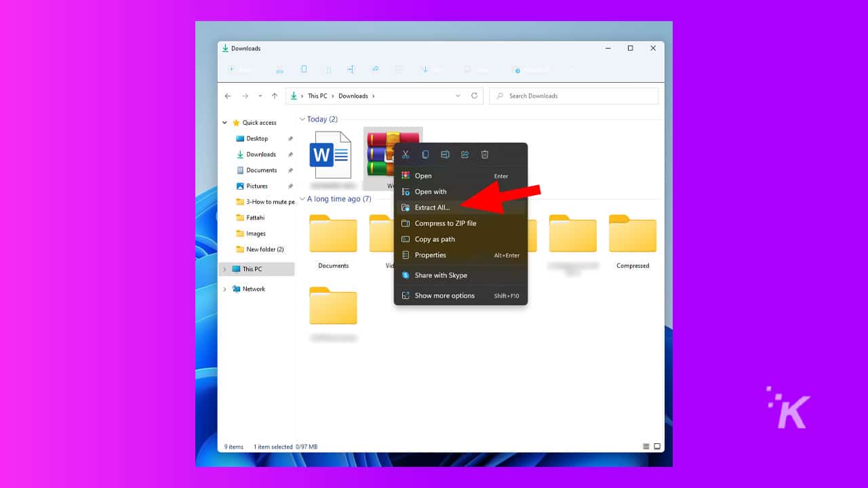Refresh the Downloads folder view

(473, 96)
